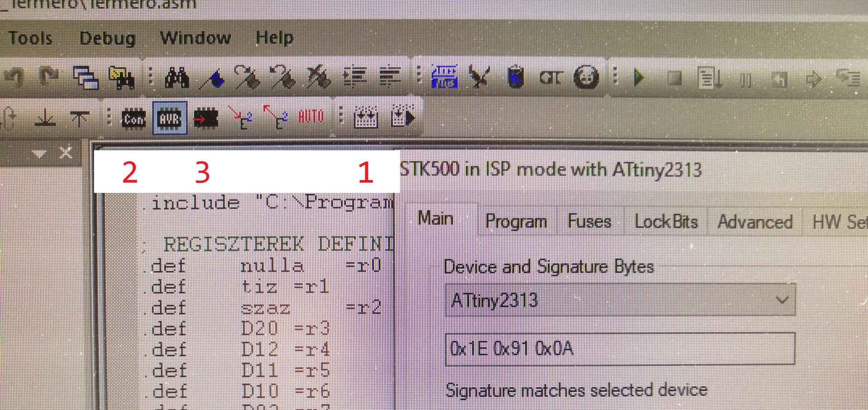Open the Help menu
This screenshot has width=868, height=410.
coord(274,38)
